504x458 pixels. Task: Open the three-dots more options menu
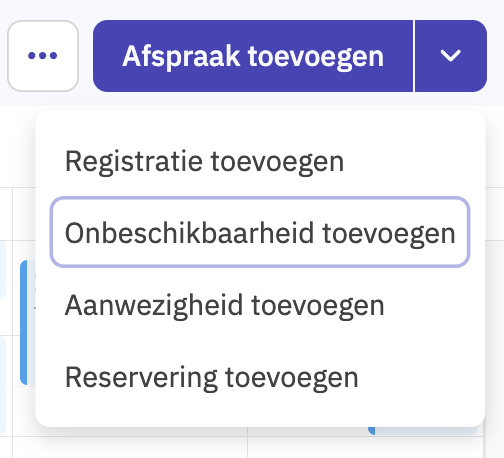click(43, 56)
